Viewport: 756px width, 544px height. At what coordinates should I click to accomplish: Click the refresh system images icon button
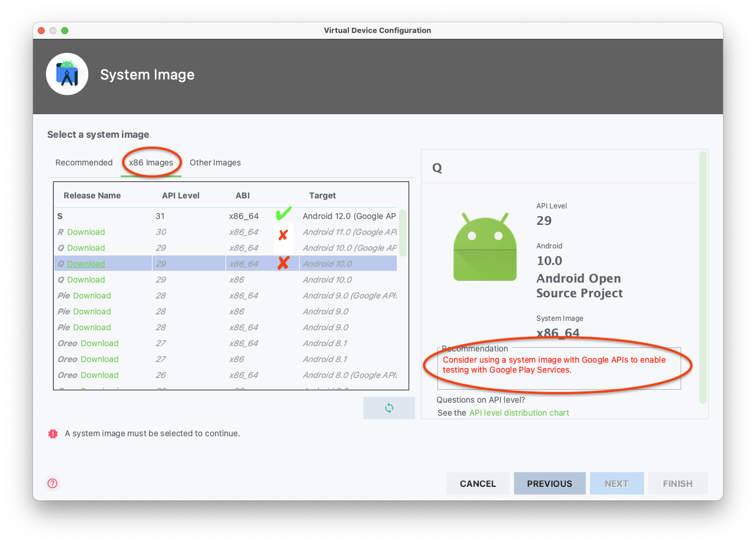[x=389, y=408]
